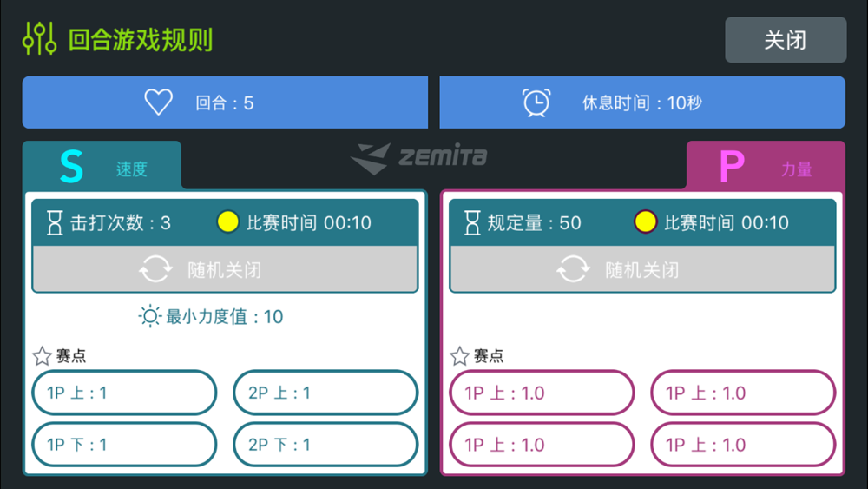Click the green sliders settings icon
This screenshot has width=868, height=489.
click(x=39, y=39)
